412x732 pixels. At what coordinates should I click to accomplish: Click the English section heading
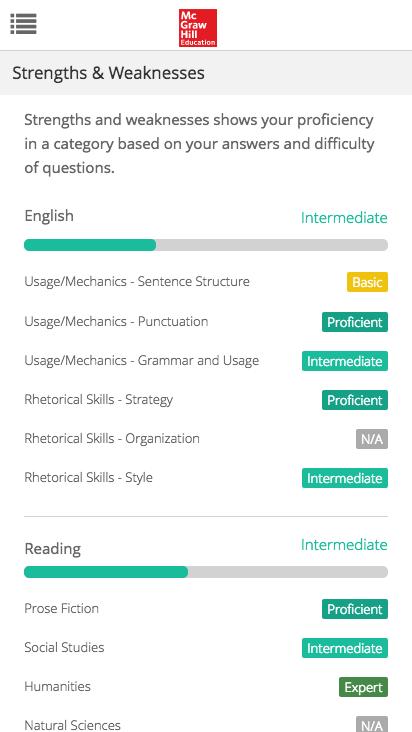point(49,216)
